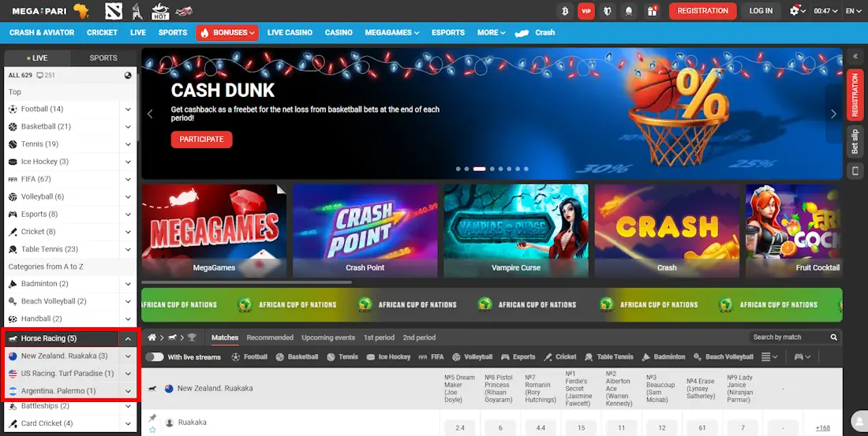Viewport: 868px width, 436px height.
Task: Open the red VIP badge icon
Action: (x=586, y=10)
